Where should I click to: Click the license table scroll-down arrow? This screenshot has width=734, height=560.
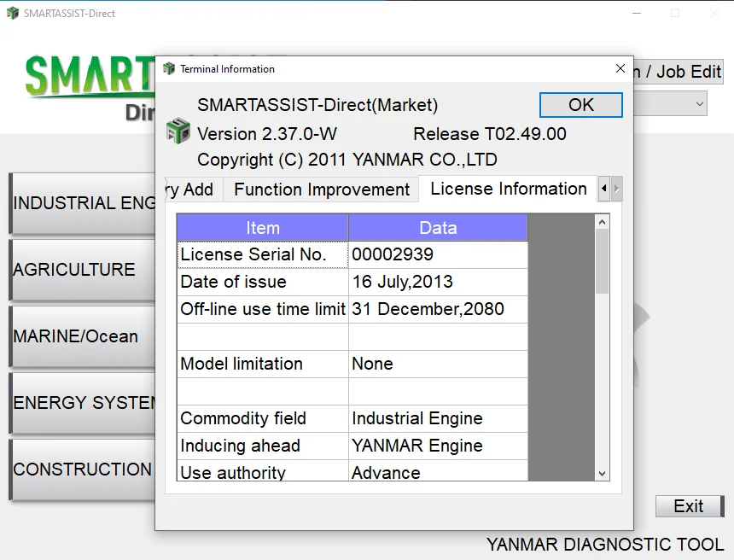click(x=603, y=474)
